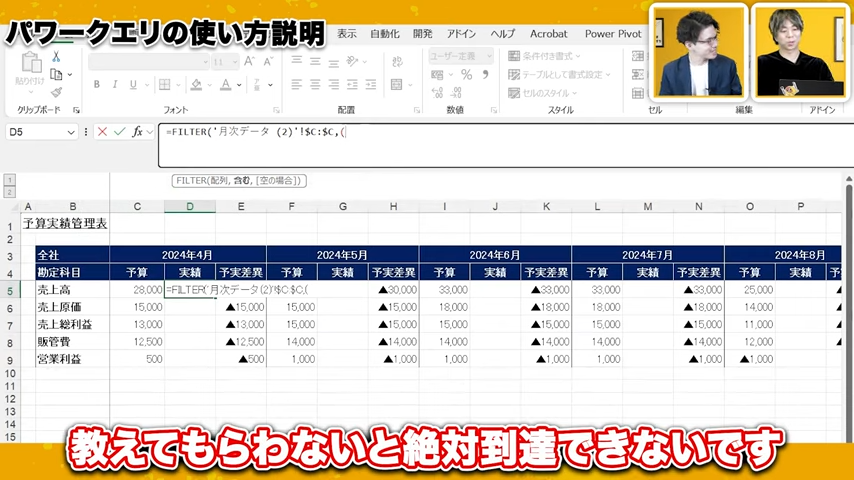Click the Middle Align icon
The width and height of the screenshot is (854, 480).
[315, 61]
